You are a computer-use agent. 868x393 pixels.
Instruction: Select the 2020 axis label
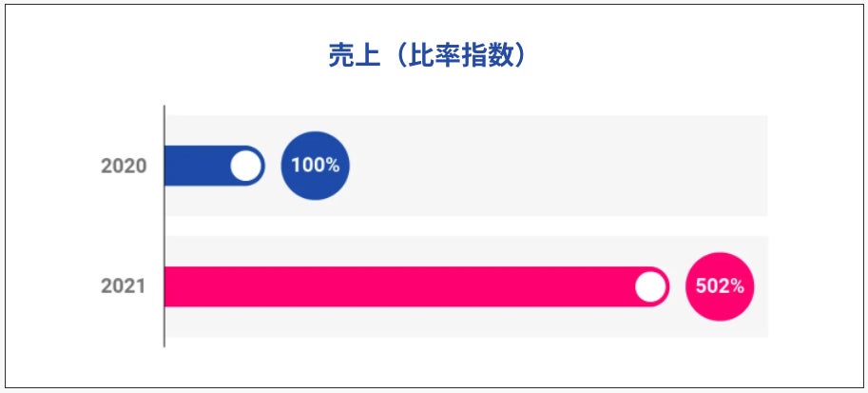tap(124, 166)
